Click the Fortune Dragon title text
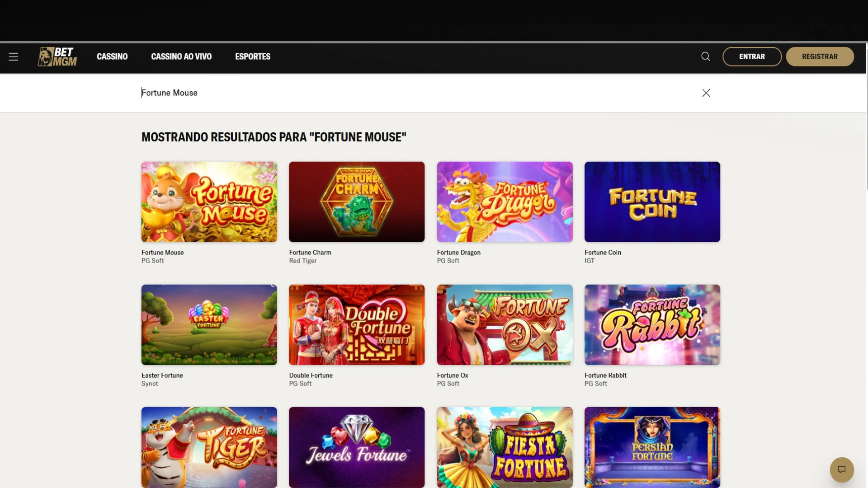The image size is (868, 488). coord(459,253)
